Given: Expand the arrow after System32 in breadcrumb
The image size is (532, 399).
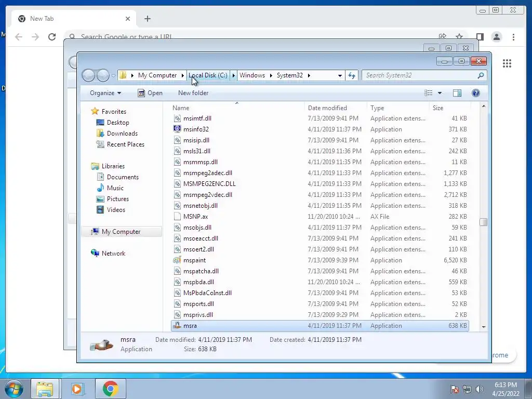Looking at the screenshot, I should click(309, 75).
